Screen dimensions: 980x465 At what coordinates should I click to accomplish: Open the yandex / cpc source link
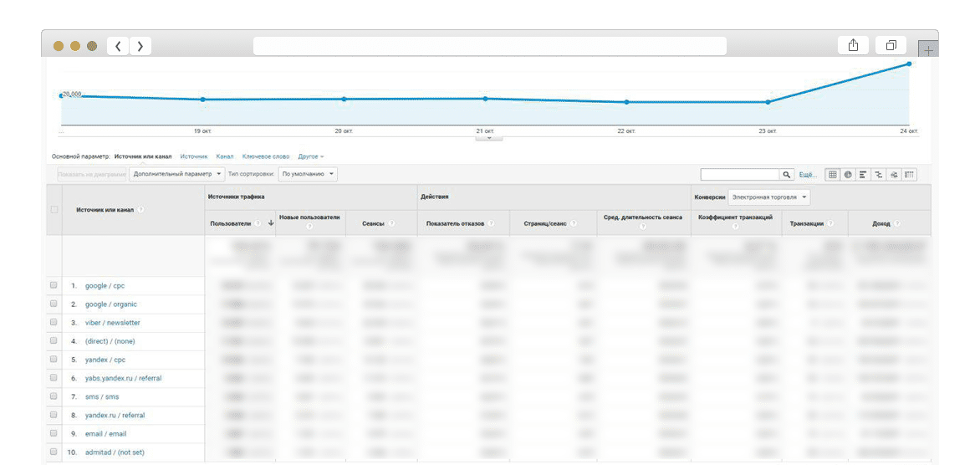[105, 360]
